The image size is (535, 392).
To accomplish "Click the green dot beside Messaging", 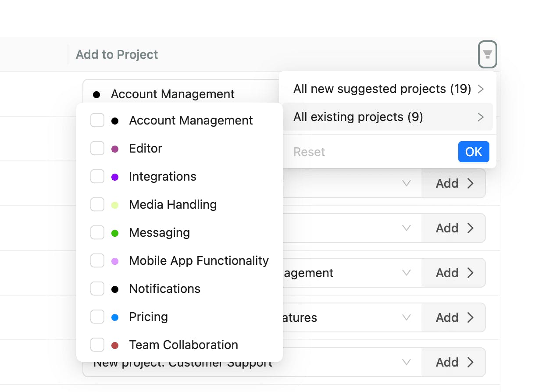I will pyautogui.click(x=115, y=233).
